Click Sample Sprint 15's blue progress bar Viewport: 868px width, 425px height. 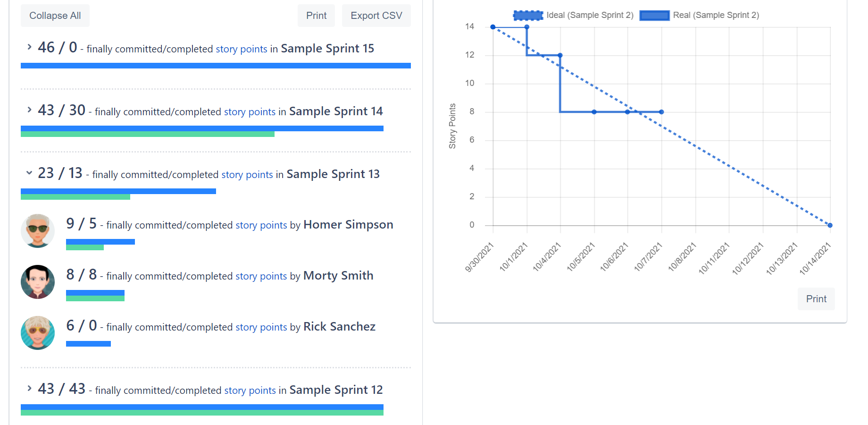coord(215,65)
